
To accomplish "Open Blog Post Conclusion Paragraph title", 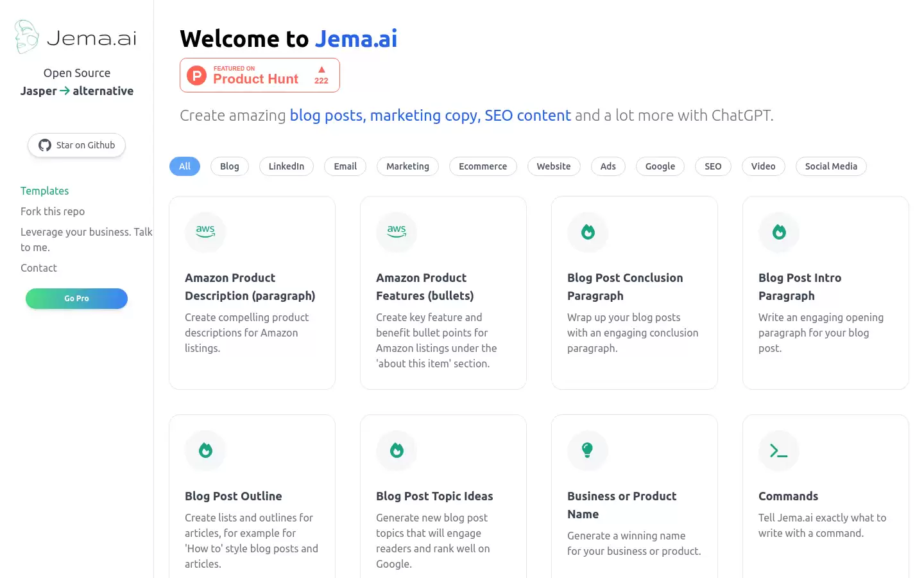I will [625, 286].
